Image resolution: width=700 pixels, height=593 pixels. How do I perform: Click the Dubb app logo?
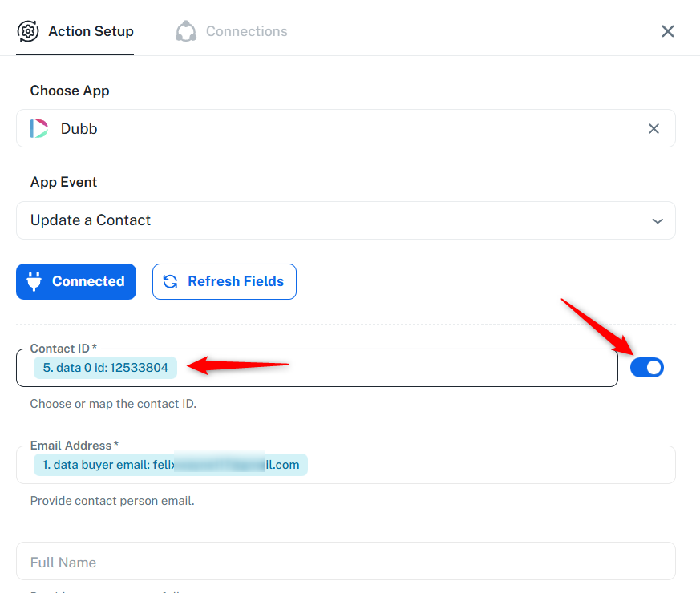[x=39, y=128]
